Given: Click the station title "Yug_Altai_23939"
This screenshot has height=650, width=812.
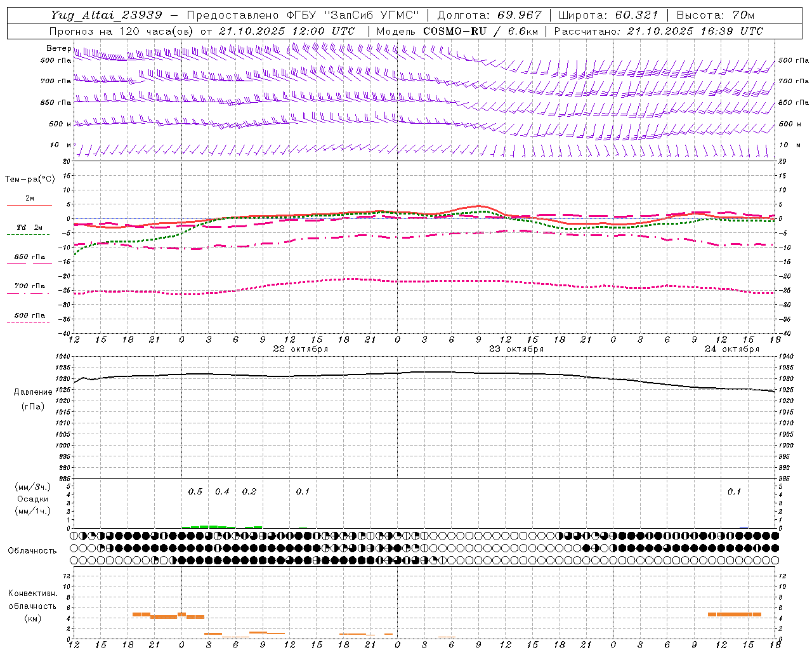Looking at the screenshot, I should (x=106, y=15).
